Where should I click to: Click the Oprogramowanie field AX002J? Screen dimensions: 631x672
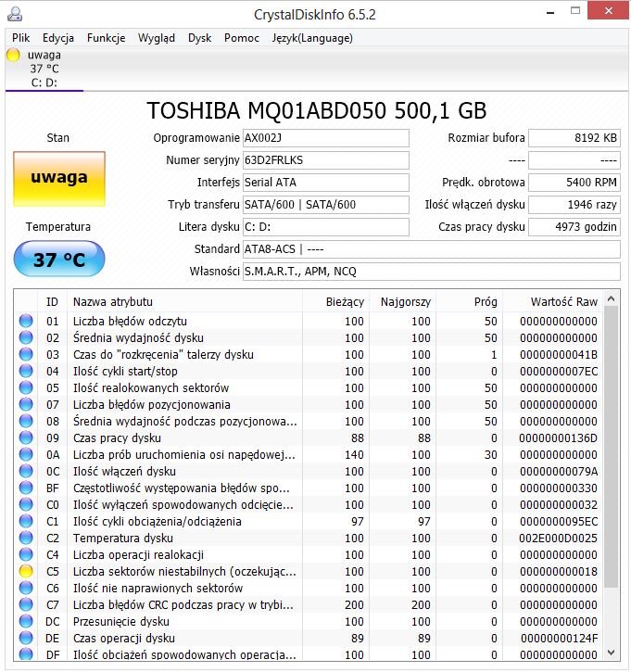coord(326,138)
